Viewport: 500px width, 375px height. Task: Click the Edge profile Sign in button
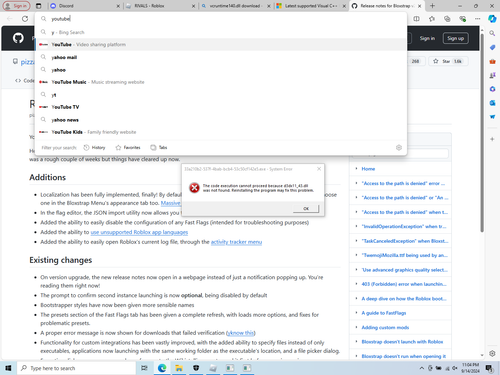(x=16, y=6)
